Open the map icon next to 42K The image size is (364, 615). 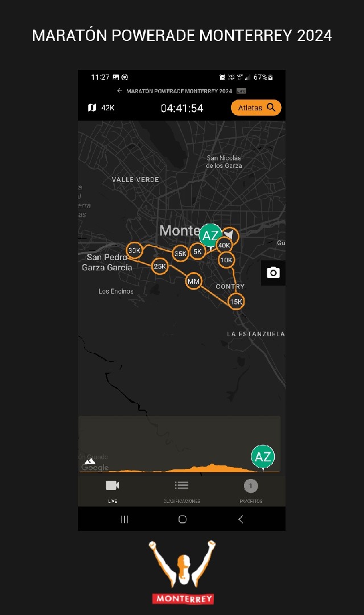(x=92, y=108)
